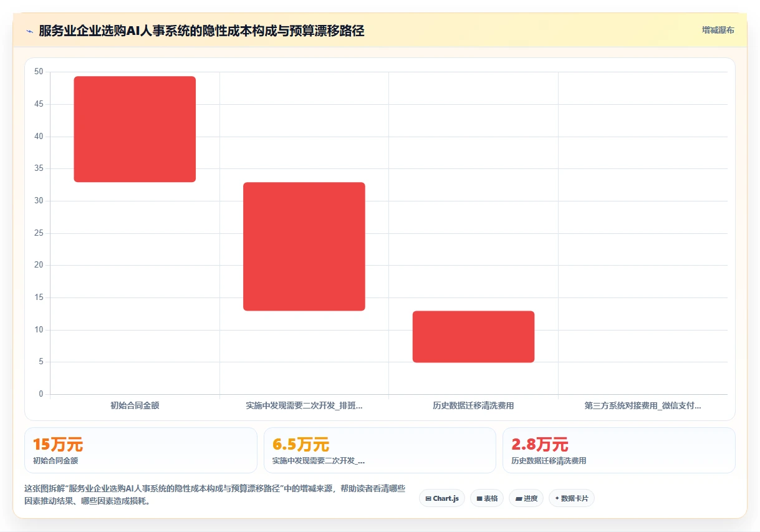Select the 数据卡片 tag chip
Image resolution: width=760 pixels, height=532 pixels.
(572, 498)
